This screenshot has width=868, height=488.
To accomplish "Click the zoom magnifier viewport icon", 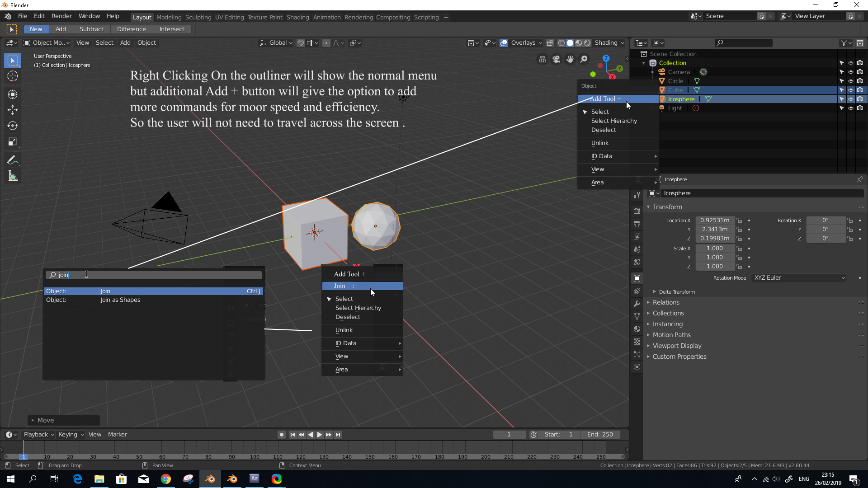I will (584, 59).
